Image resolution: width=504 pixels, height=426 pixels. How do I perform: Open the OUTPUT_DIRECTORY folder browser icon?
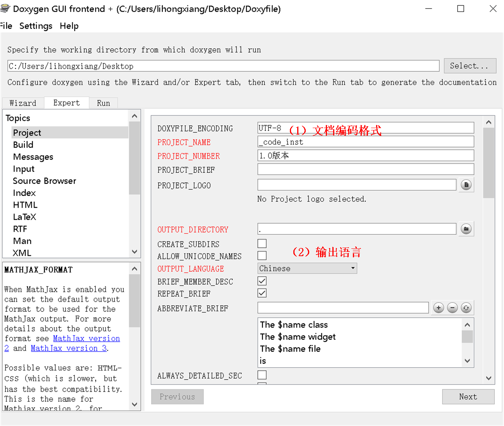[466, 229]
